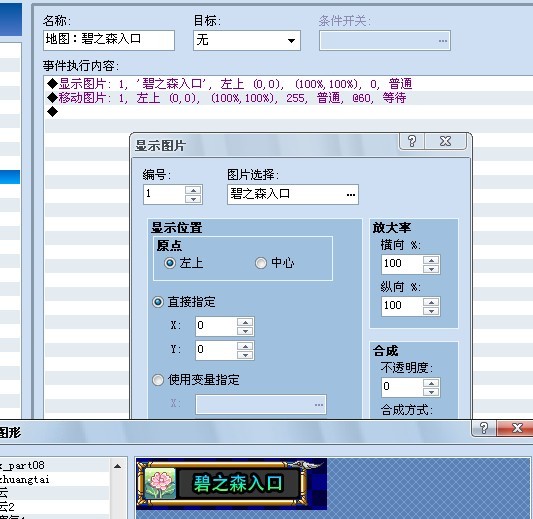This screenshot has width=533, height=519.
Task: Select the _part08 file in list
Action: tap(54, 465)
